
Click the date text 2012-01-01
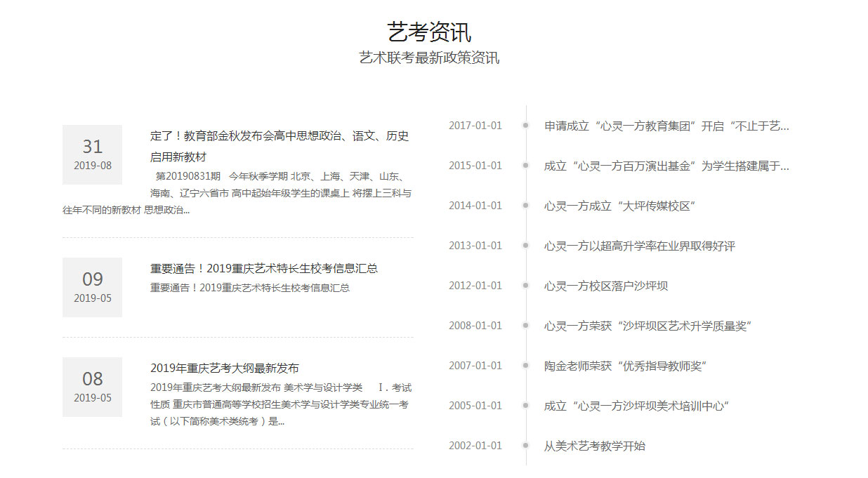[x=475, y=286]
